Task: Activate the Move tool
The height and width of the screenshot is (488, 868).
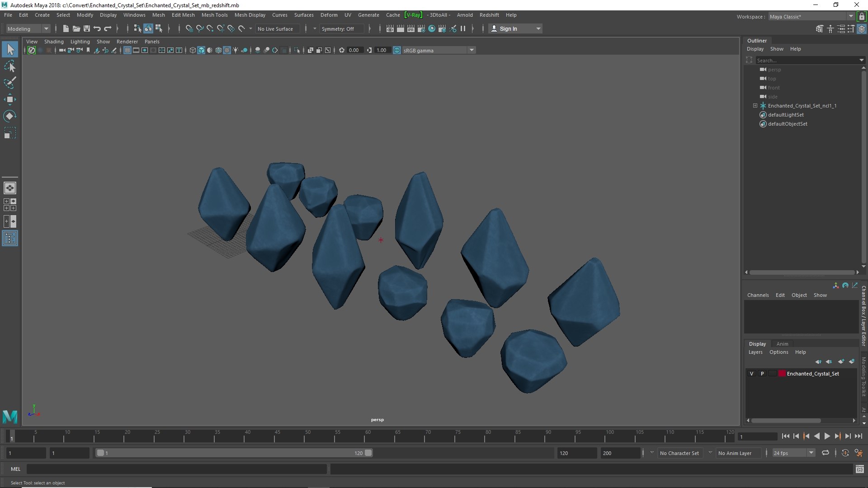Action: click(10, 99)
